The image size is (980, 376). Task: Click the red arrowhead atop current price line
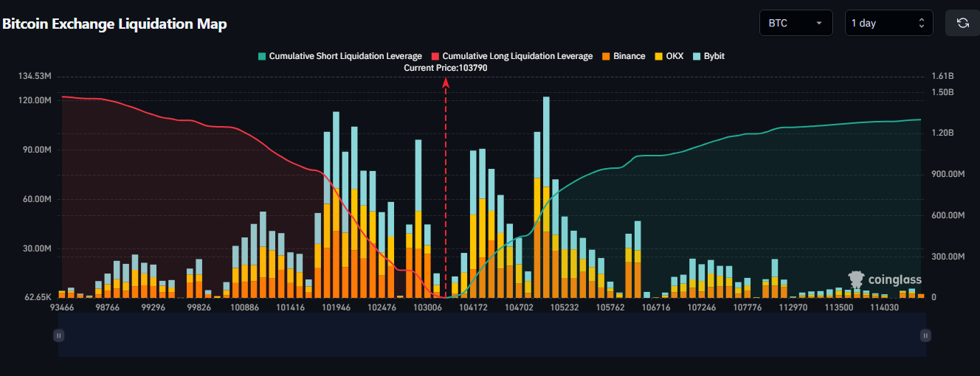446,83
